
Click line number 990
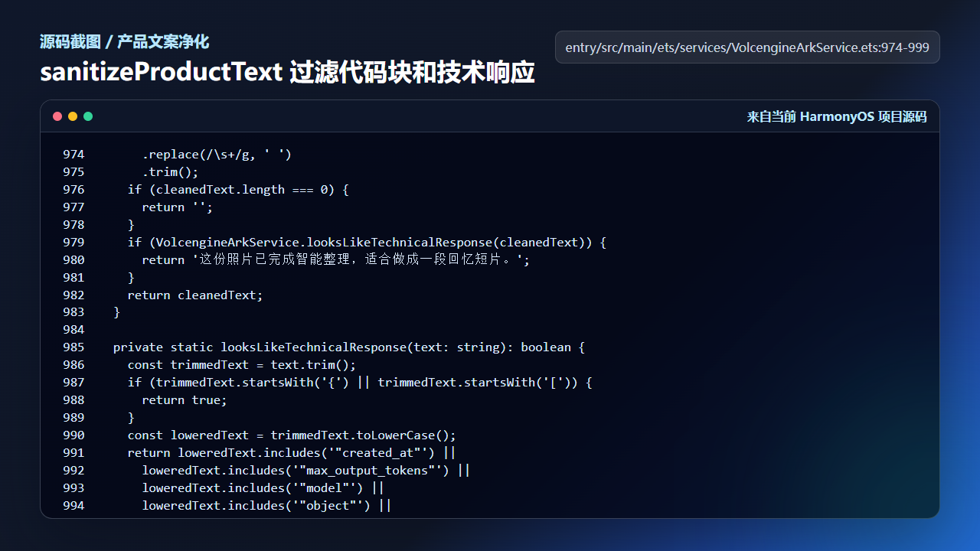[74, 435]
